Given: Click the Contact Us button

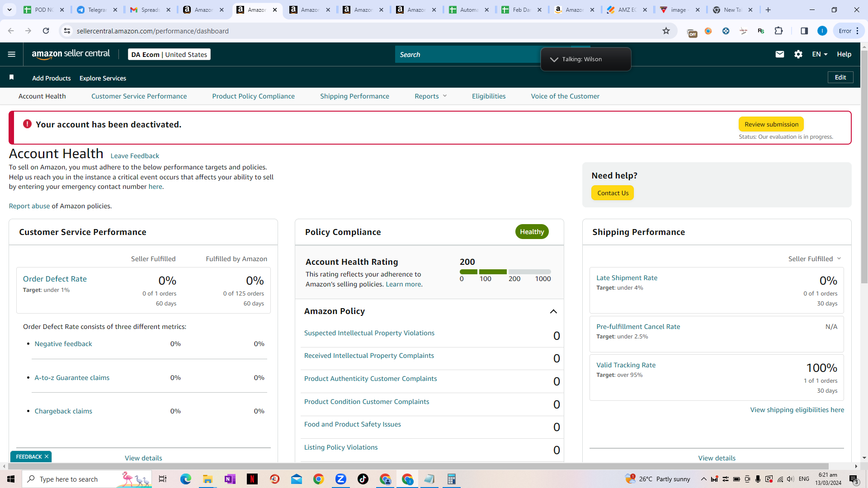Looking at the screenshot, I should pos(613,193).
